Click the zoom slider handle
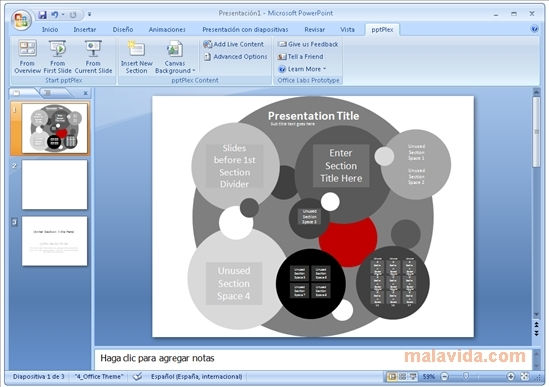Viewport: 549px width, 387px height. point(466,376)
